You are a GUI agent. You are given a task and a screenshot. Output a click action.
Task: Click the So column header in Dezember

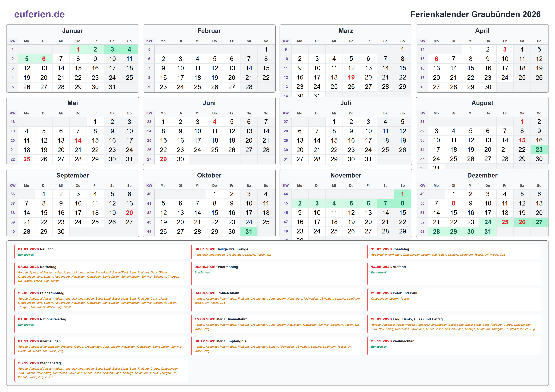[x=539, y=186]
